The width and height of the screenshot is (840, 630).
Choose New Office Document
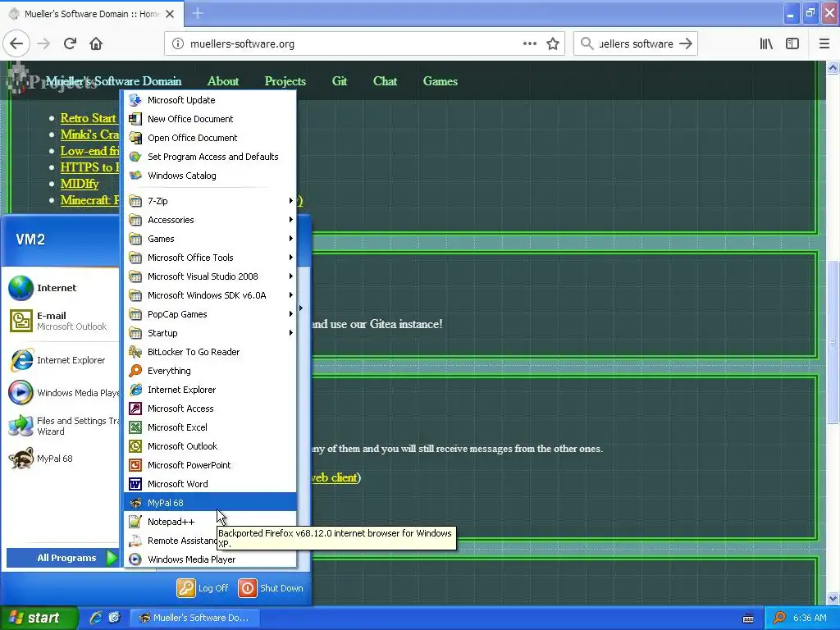211,119
